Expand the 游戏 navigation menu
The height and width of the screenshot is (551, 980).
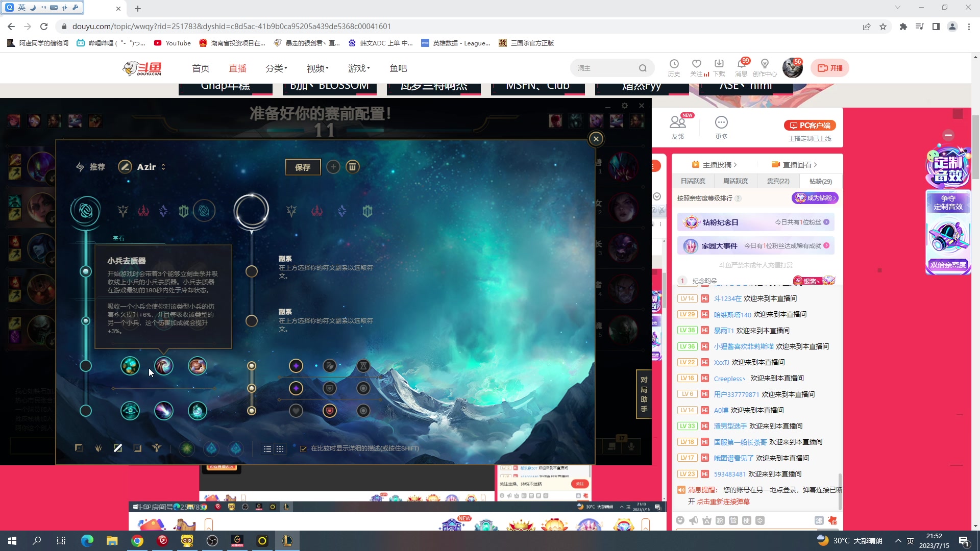tap(359, 68)
